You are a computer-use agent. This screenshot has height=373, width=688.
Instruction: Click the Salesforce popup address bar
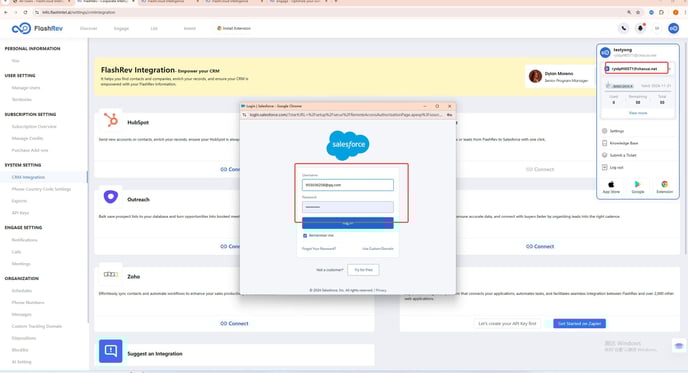[x=346, y=115]
